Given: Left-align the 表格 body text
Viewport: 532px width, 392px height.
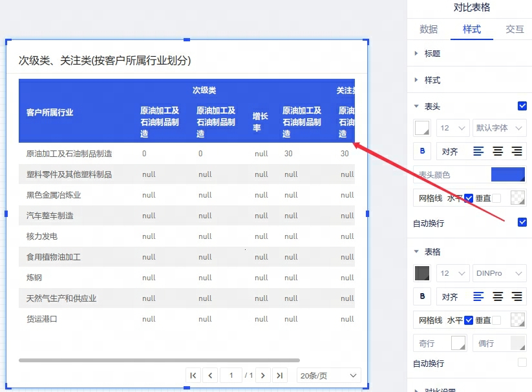Looking at the screenshot, I should pyautogui.click(x=478, y=296).
